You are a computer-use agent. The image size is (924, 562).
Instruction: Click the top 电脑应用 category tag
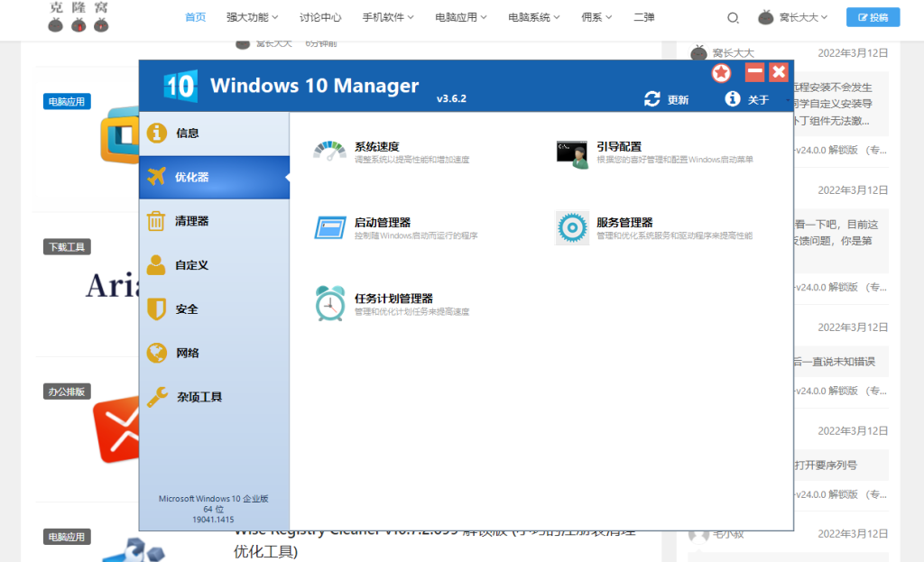(67, 101)
